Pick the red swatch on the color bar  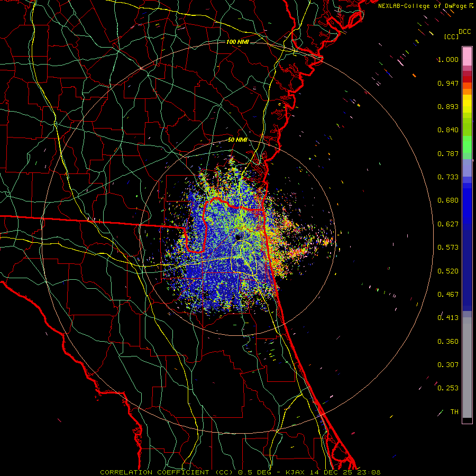click(x=467, y=79)
